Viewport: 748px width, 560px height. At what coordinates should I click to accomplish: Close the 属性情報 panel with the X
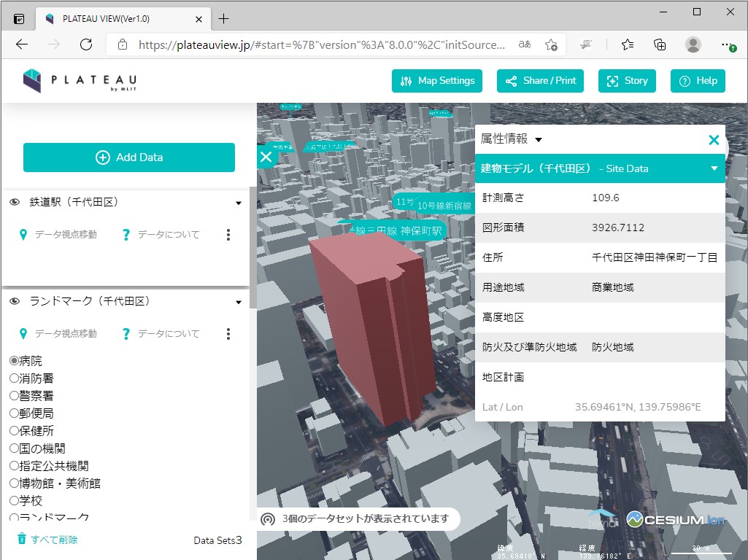pos(714,140)
